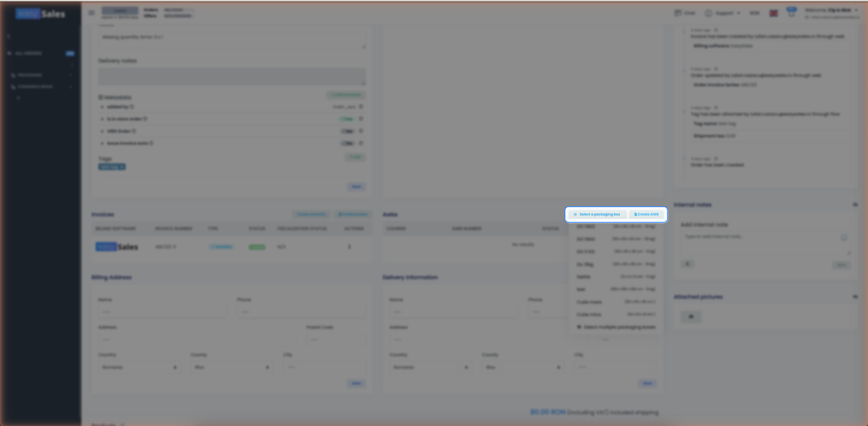This screenshot has width=868, height=426.
Task: Click the UK flag language icon
Action: [774, 13]
